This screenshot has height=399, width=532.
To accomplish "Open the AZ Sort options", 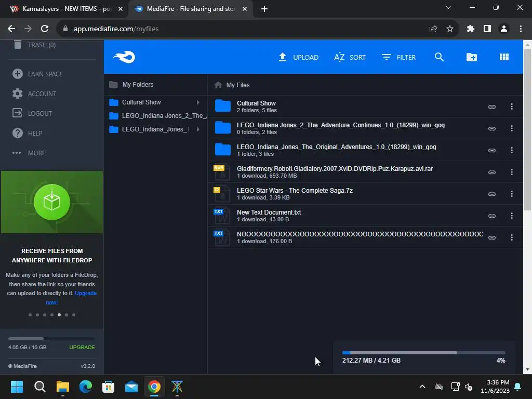I will click(x=350, y=57).
